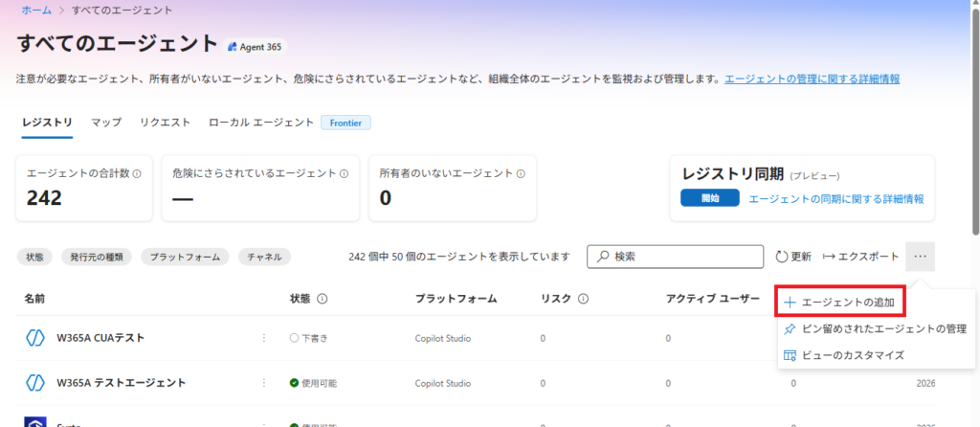Open info icon beside 所有者のいないエージェント

click(x=521, y=174)
